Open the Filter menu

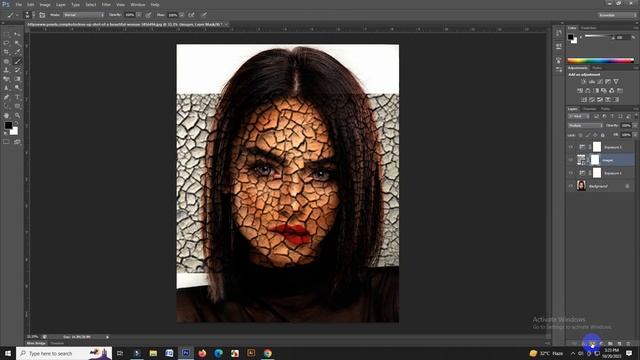(x=106, y=5)
